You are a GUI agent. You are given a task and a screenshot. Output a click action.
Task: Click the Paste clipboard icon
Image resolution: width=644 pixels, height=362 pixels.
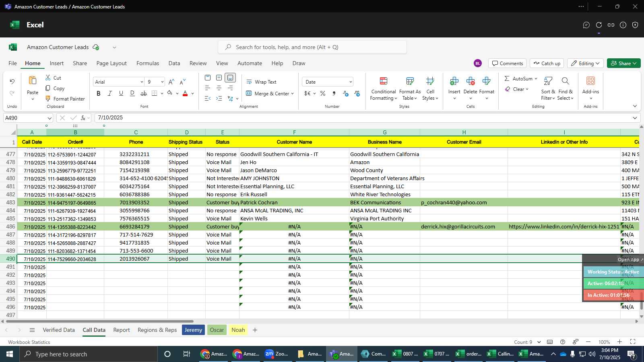(33, 80)
